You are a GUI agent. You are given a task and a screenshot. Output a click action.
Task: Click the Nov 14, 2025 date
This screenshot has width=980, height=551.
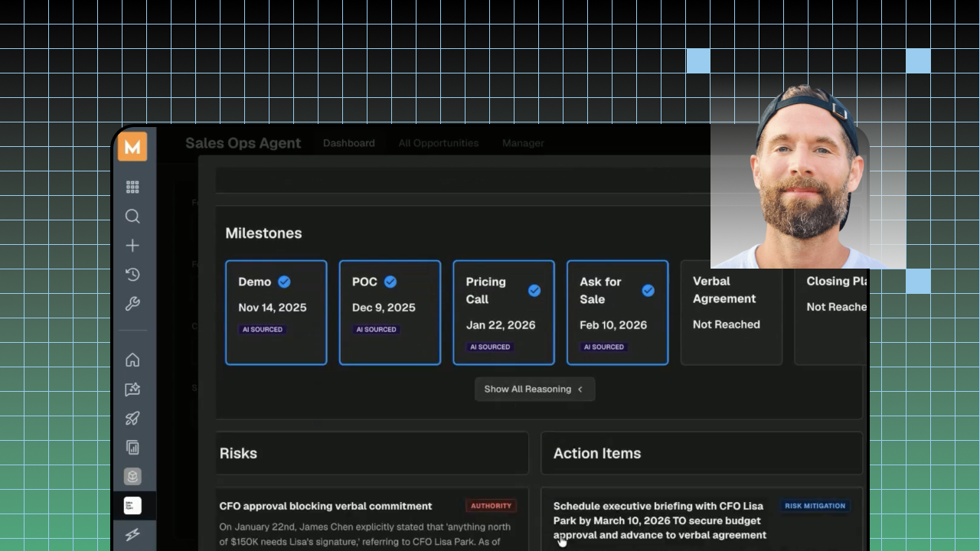273,308
